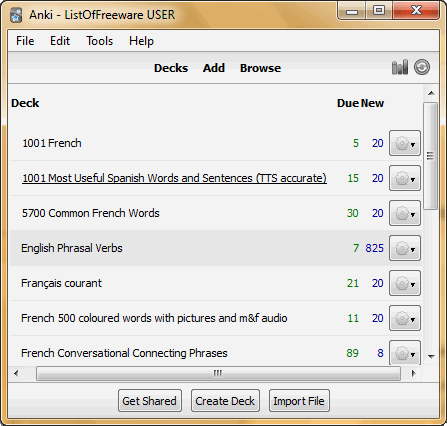Open Browse in the top toolbar
This screenshot has height=426, width=447.
pyautogui.click(x=260, y=68)
